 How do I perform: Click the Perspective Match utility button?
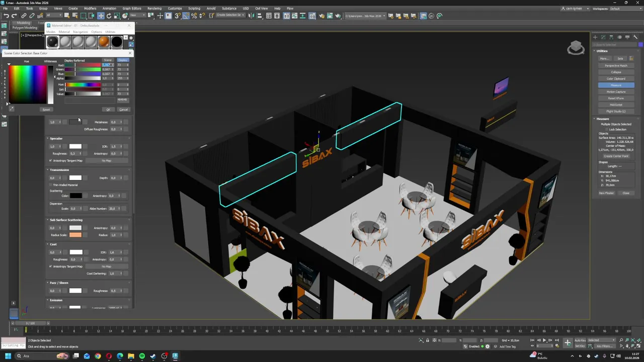616,65
